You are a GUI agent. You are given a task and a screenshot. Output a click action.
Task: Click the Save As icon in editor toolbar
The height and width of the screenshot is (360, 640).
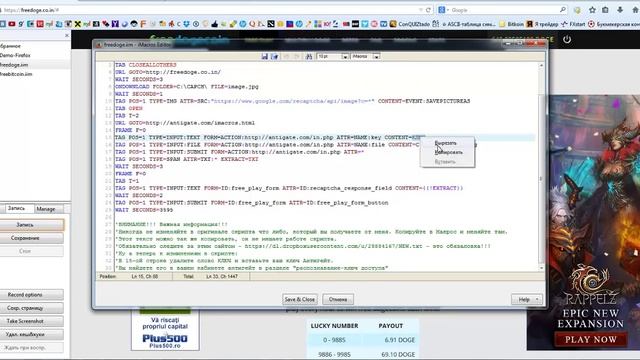click(274, 56)
